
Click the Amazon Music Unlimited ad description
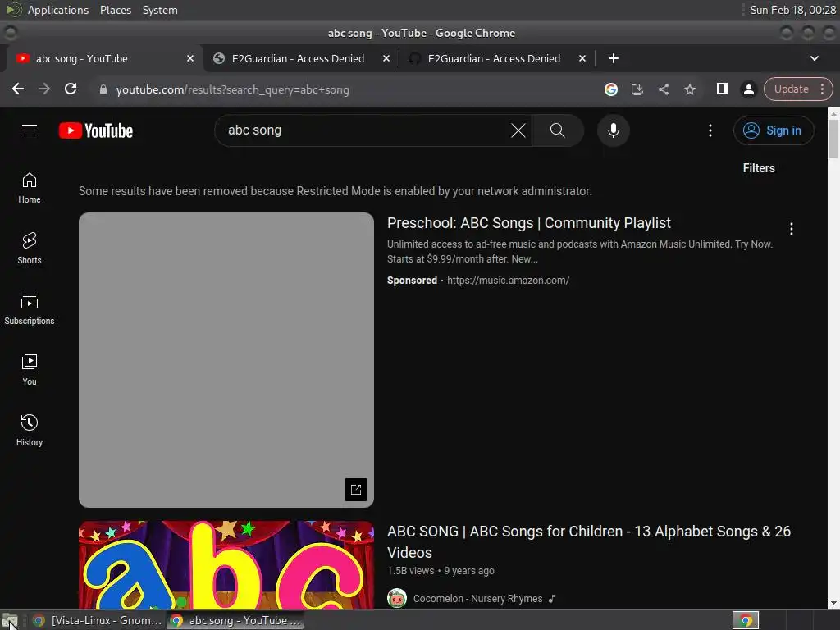tap(580, 251)
